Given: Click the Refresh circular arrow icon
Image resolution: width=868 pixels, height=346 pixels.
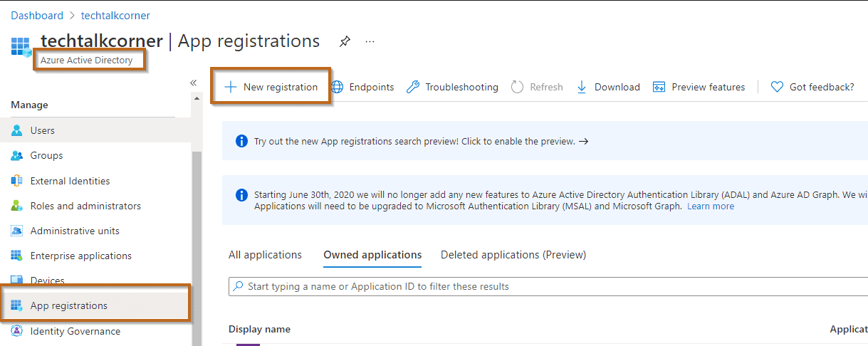Looking at the screenshot, I should click(x=518, y=87).
